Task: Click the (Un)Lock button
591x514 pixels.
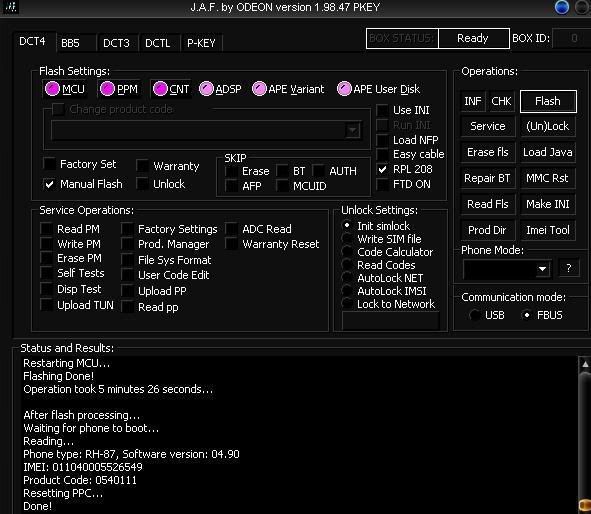Action: pos(548,126)
